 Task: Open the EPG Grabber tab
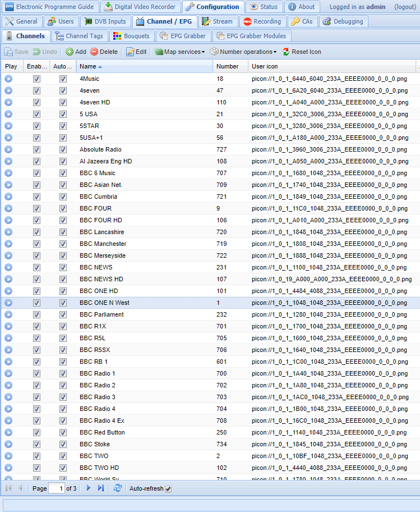tap(183, 36)
